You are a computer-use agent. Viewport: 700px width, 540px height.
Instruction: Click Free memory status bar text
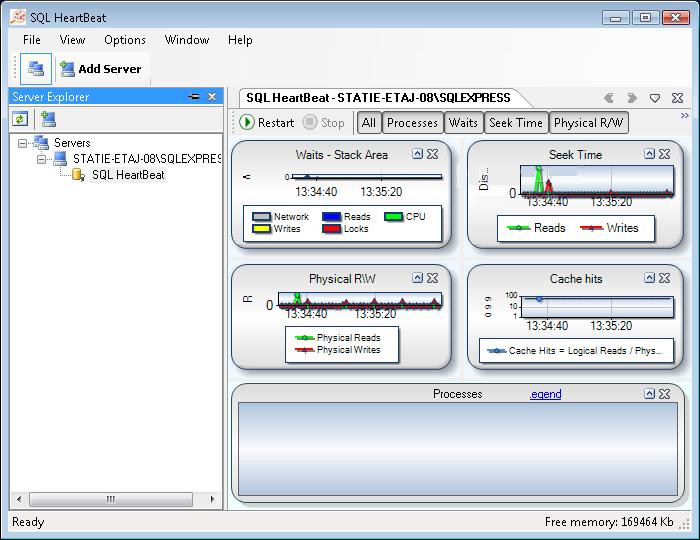[609, 522]
